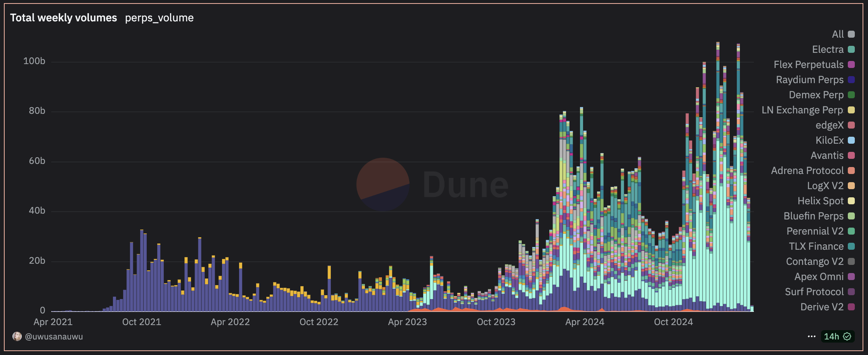The width and height of the screenshot is (868, 355).
Task: Click the Flex Perpetuals legend color swatch
Action: (851, 64)
